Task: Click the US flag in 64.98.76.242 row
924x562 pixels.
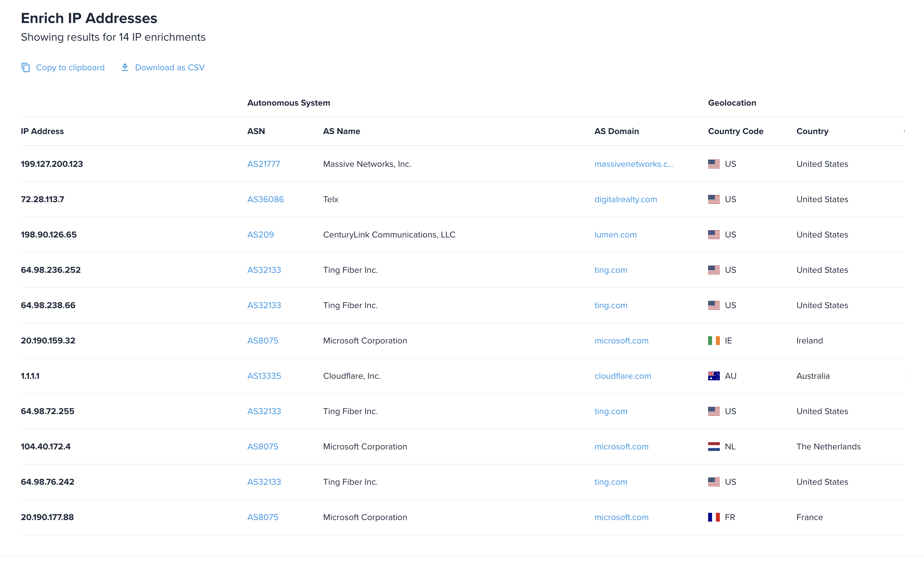Action: tap(714, 482)
